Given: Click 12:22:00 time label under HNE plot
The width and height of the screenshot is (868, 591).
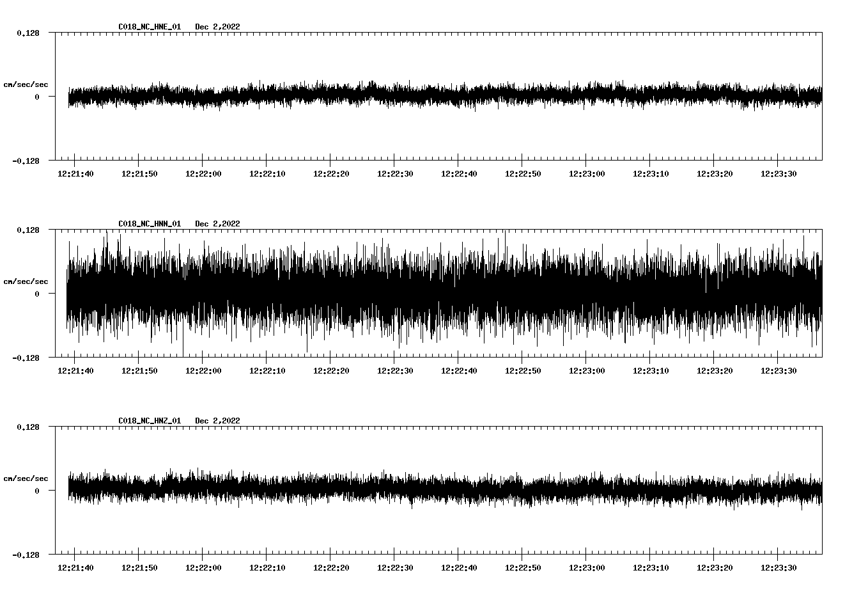Looking at the screenshot, I should pyautogui.click(x=203, y=173).
